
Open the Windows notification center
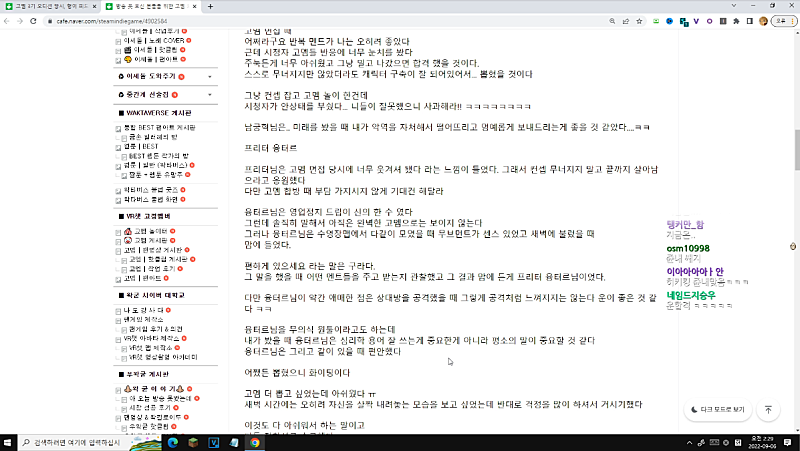[787, 442]
